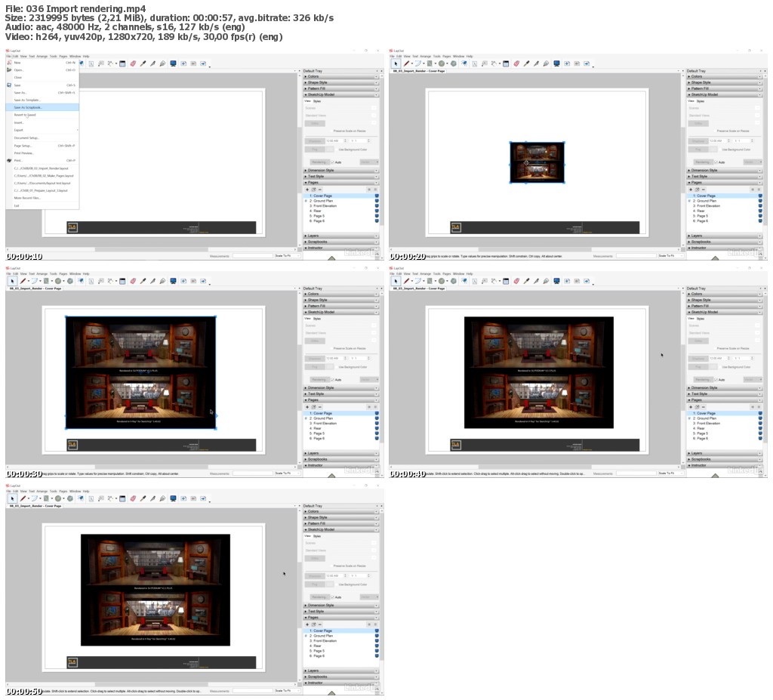Click Add Page toolbar icon in 00:00:30 frame
Screen dimensions: 773x700
tap(183, 281)
